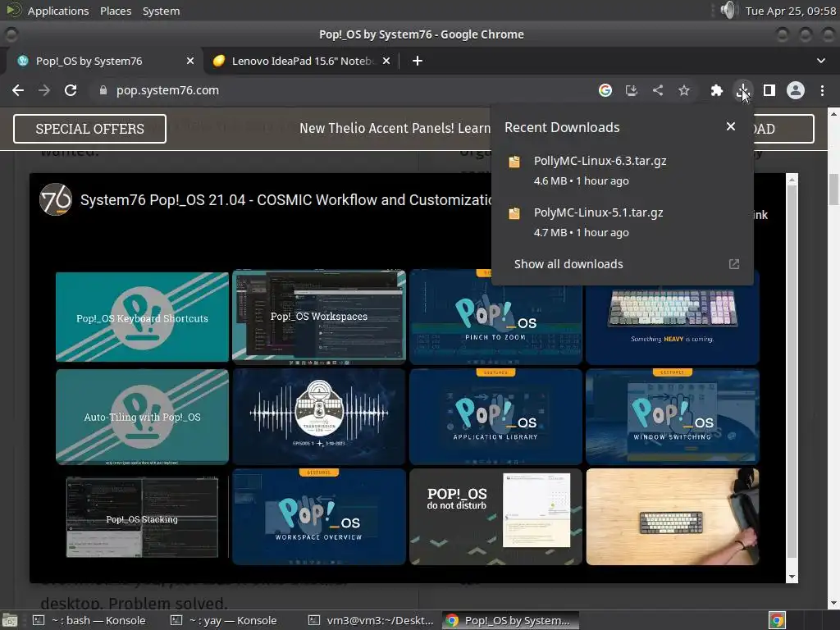Select Application Library video thumbnail
This screenshot has height=630, width=840.
pyautogui.click(x=495, y=417)
